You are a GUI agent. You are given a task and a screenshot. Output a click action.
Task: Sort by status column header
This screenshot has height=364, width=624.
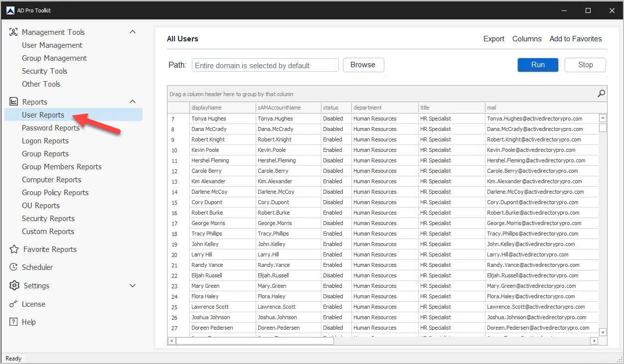click(336, 108)
